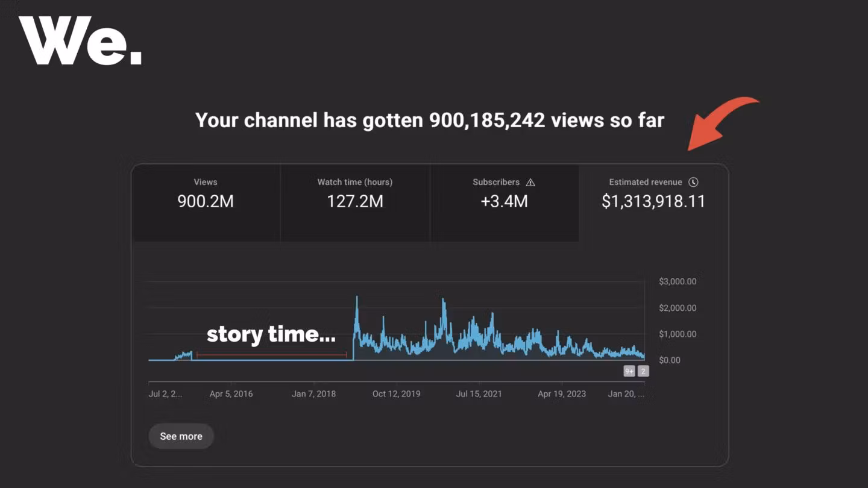Click the Apr 5, 2016 date label
Screen dimensions: 868x488
[231, 394]
